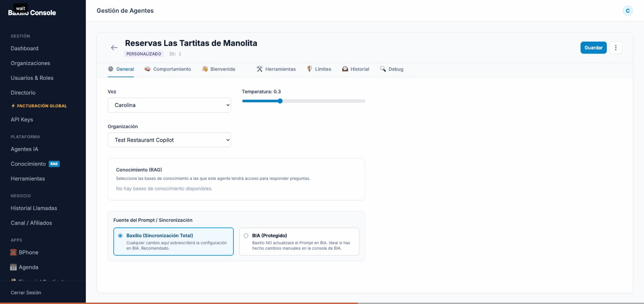Open API Keys in the sidebar
644x304 pixels.
tap(22, 119)
